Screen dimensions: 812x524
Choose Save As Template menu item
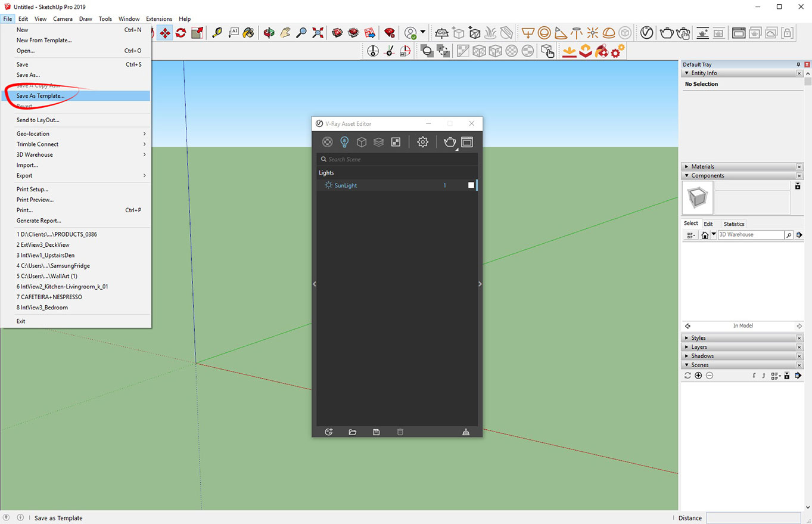(x=76, y=96)
